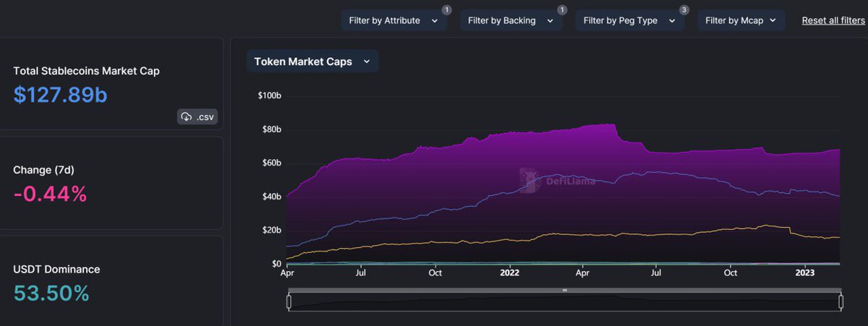Image resolution: width=868 pixels, height=326 pixels.
Task: Click the $100b y-axis label
Action: [x=269, y=95]
